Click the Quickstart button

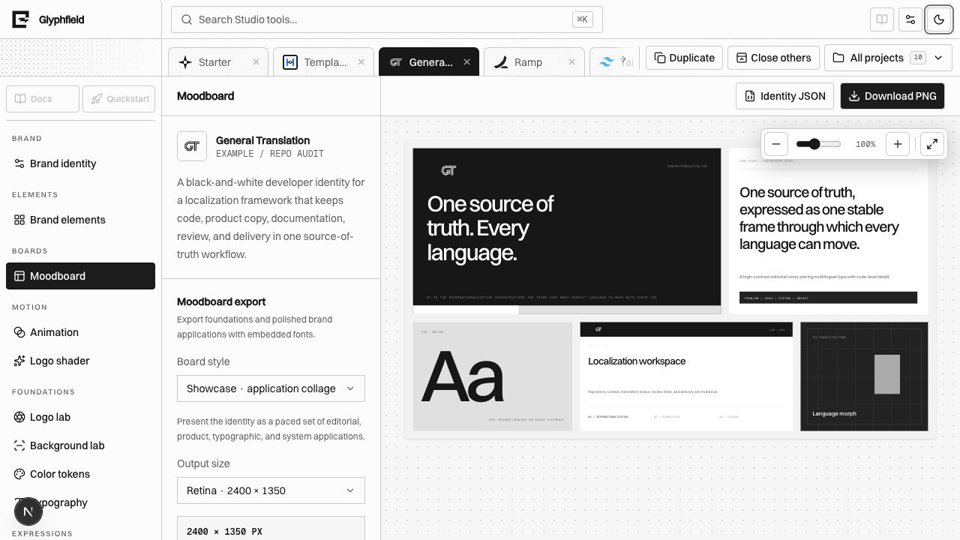pyautogui.click(x=119, y=99)
